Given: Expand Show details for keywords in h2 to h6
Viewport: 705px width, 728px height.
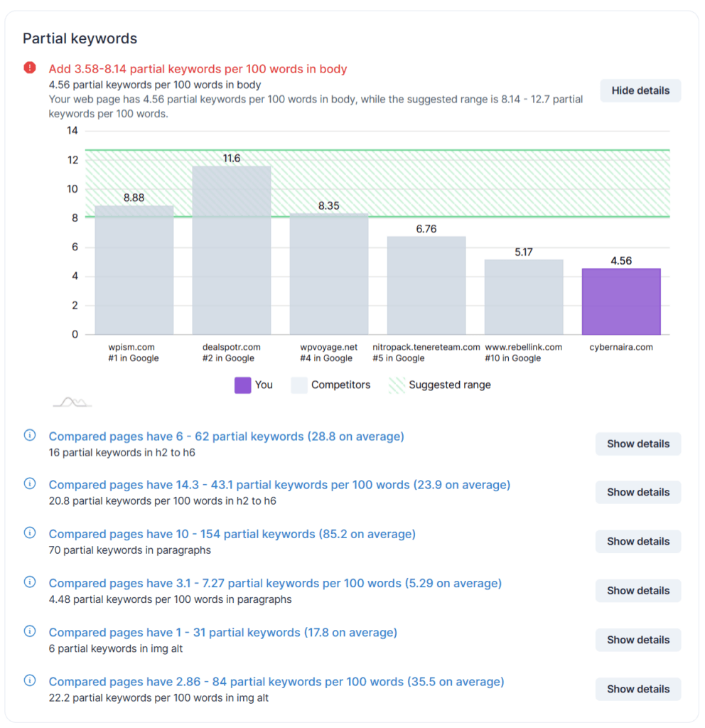Looking at the screenshot, I should tap(637, 444).
